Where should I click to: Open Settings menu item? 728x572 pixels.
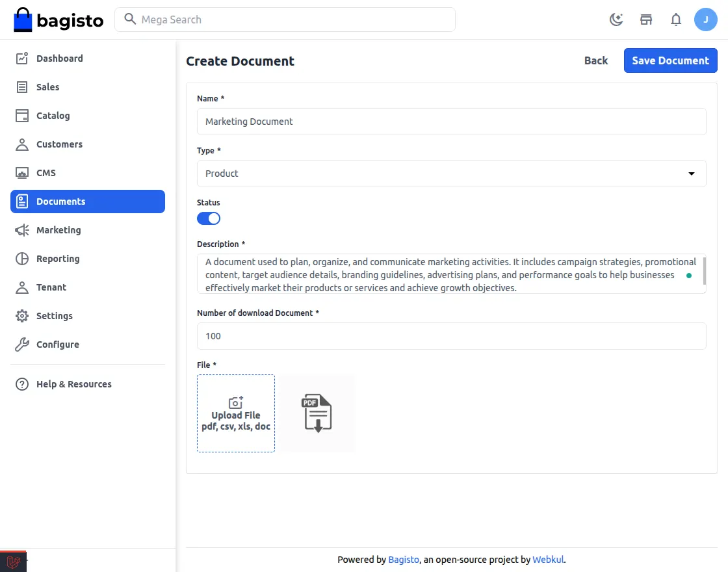[x=88, y=316]
